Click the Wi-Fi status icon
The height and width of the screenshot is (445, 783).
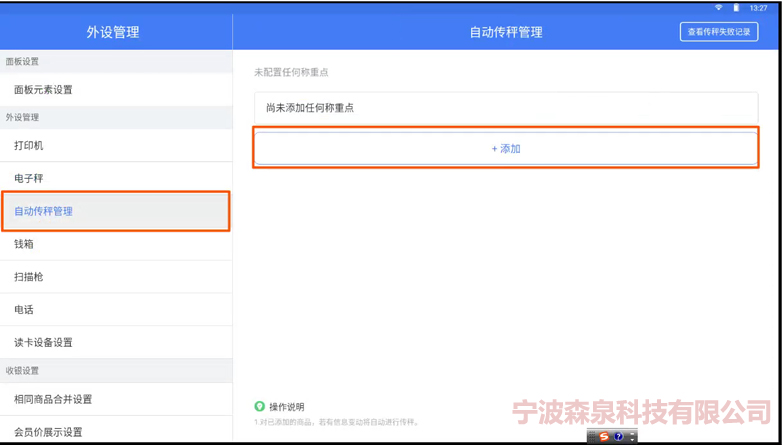click(x=718, y=7)
